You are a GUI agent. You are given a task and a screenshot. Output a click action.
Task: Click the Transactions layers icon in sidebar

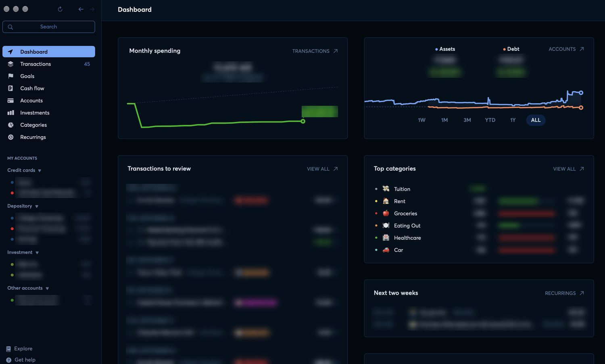10,64
